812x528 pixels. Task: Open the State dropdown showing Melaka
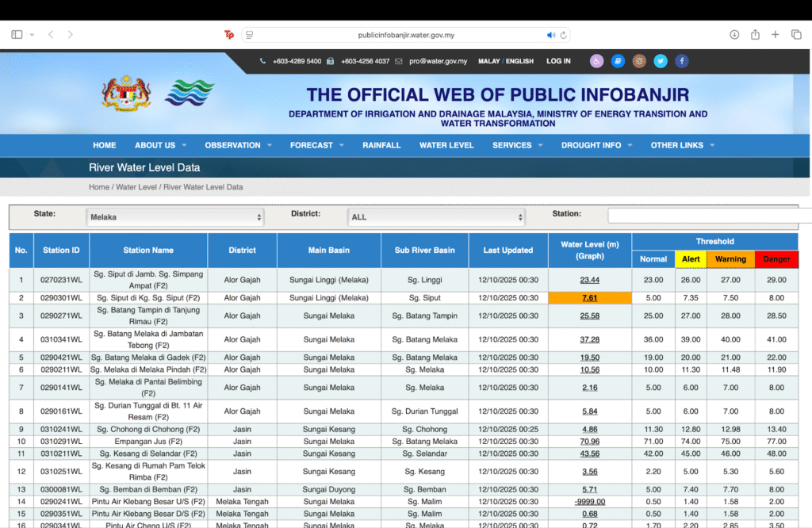pos(175,216)
